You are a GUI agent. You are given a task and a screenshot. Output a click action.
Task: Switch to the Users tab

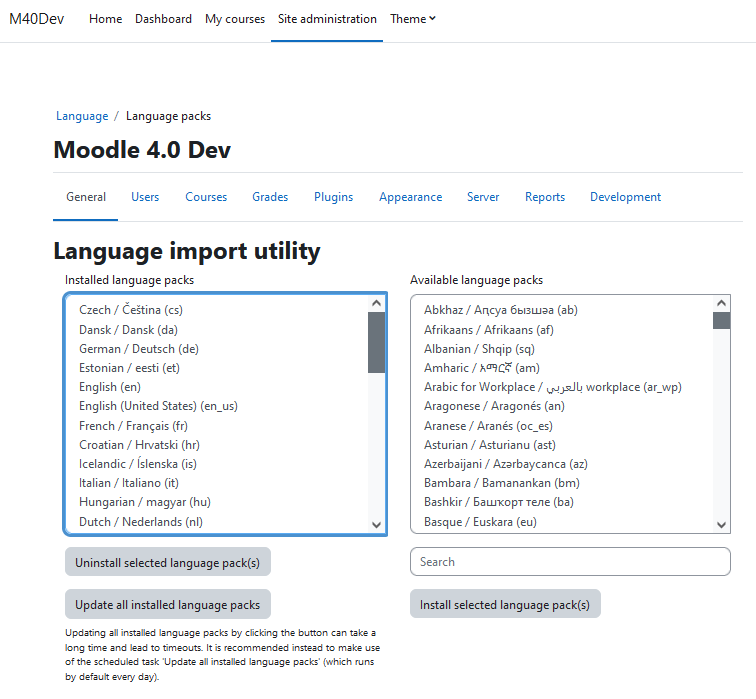tap(145, 197)
